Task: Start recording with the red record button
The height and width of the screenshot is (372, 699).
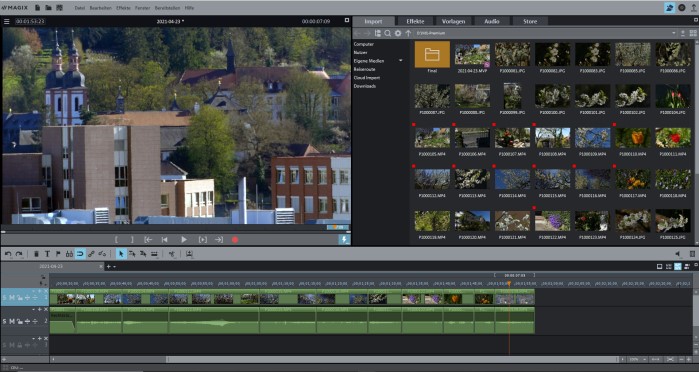Action: coord(235,240)
